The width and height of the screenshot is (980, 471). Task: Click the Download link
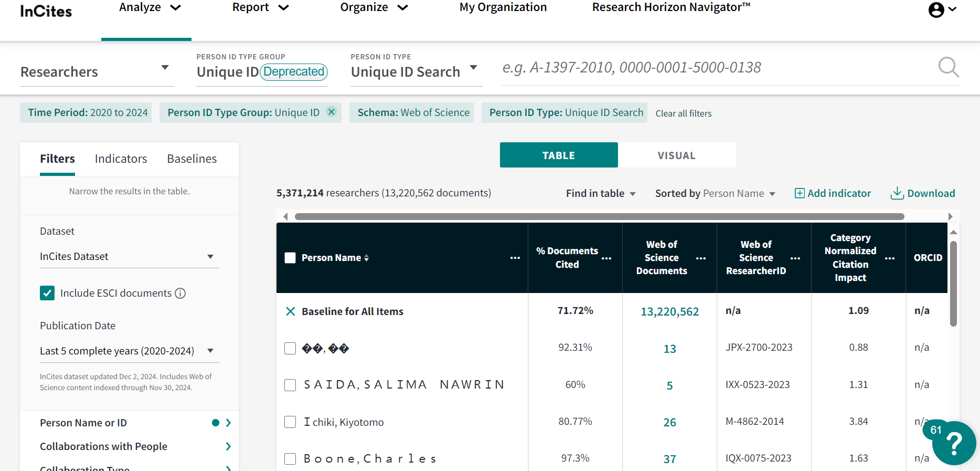931,193
